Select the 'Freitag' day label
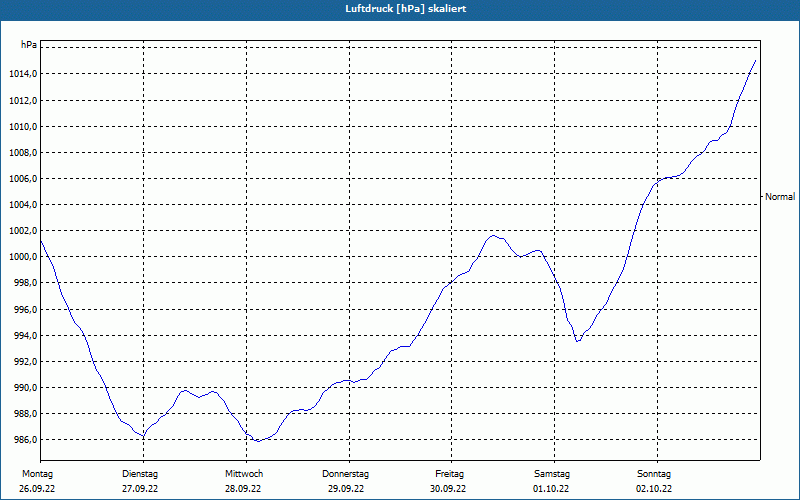 [449, 474]
